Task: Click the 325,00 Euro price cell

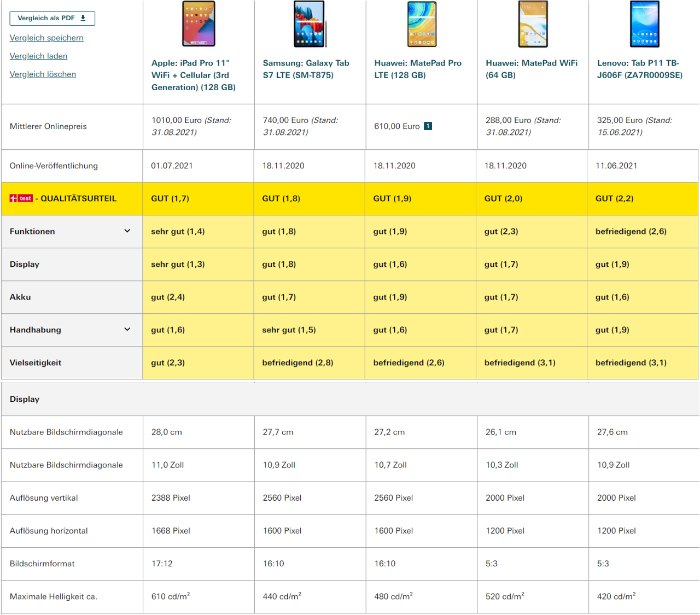Action: pos(644,126)
